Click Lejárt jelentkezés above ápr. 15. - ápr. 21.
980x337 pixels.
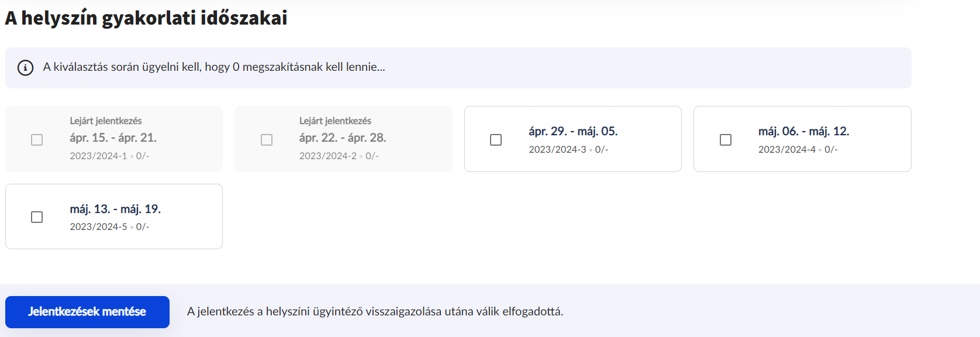[106, 121]
